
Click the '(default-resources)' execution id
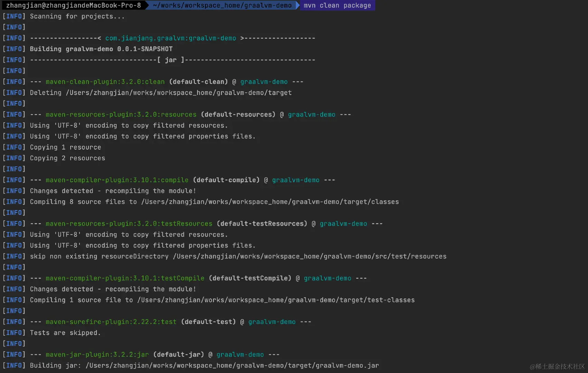click(238, 114)
